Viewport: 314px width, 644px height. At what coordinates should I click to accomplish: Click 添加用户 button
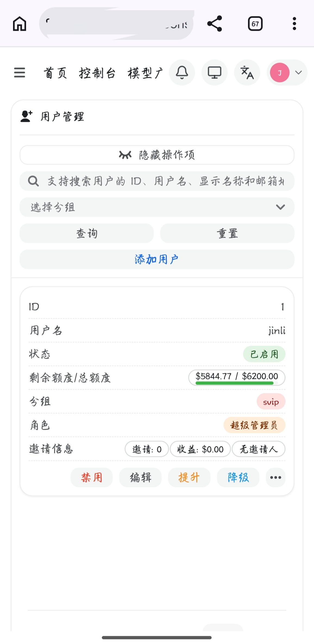157,259
